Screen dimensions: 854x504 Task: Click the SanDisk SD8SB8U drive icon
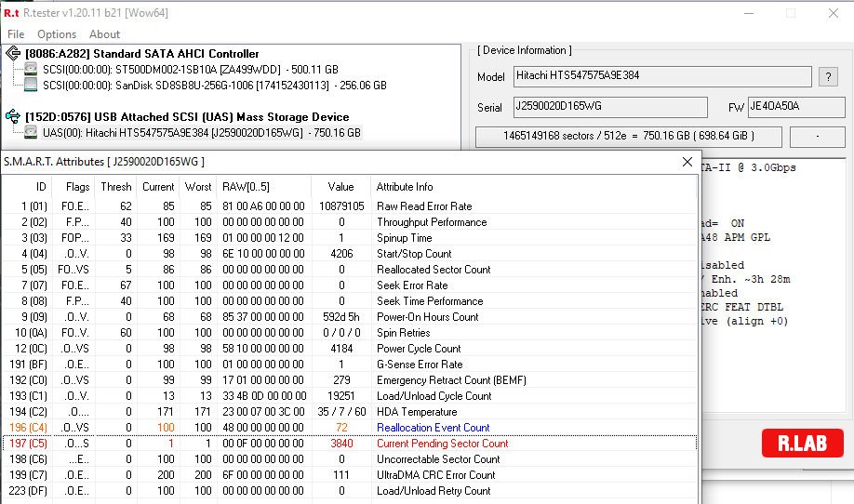[31, 86]
